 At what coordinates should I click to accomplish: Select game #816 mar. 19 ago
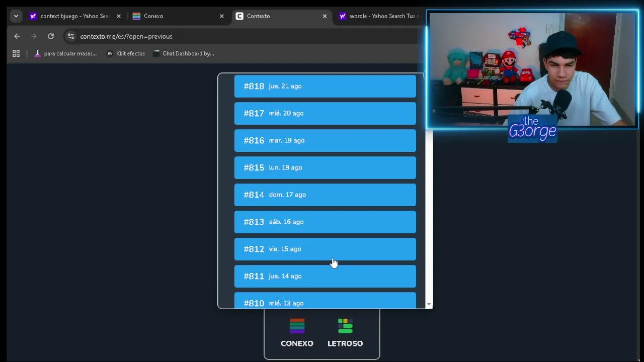tap(325, 140)
